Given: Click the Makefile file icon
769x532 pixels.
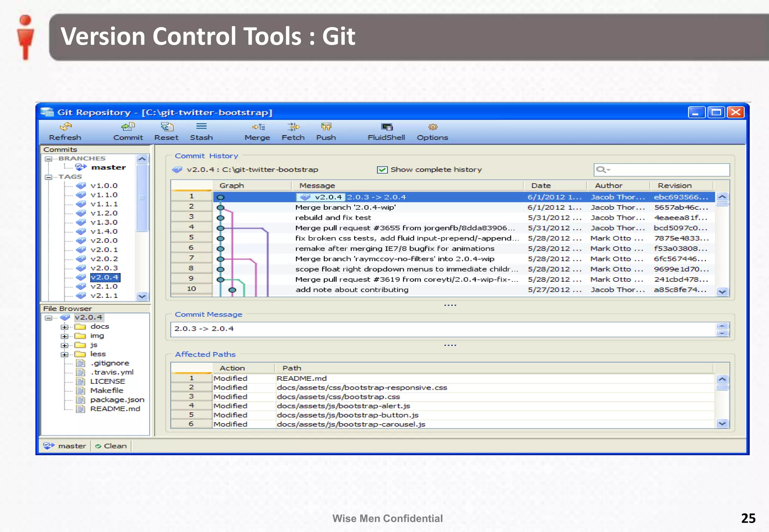Looking at the screenshot, I should [x=80, y=391].
